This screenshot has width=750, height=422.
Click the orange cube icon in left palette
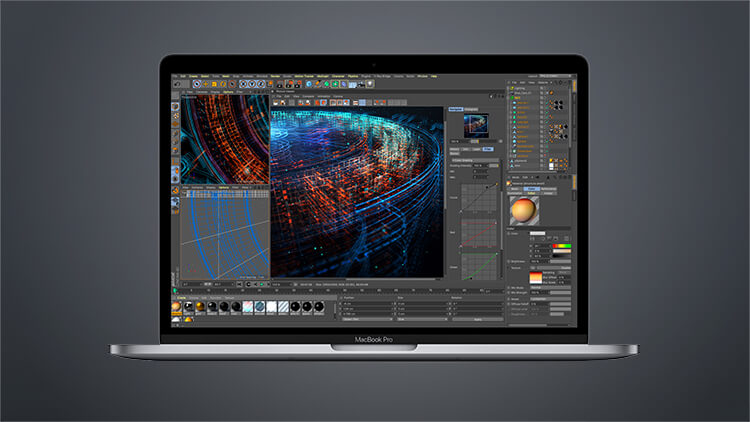(176, 107)
